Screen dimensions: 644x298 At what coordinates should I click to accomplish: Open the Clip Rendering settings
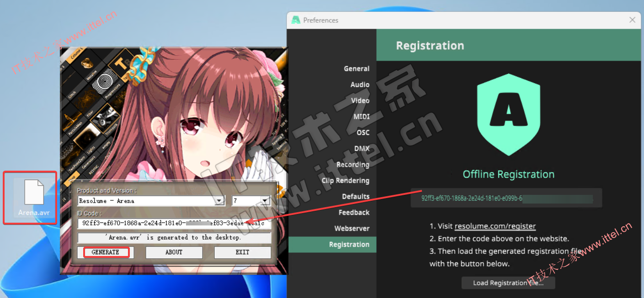(x=345, y=181)
